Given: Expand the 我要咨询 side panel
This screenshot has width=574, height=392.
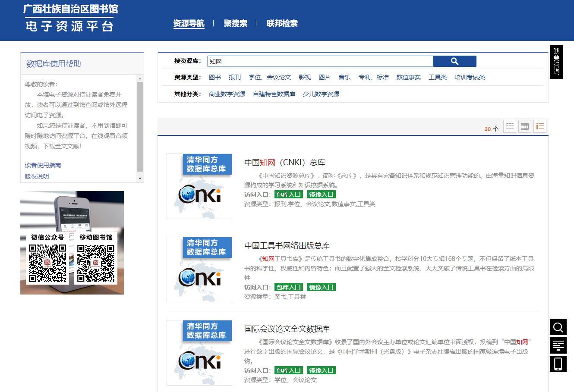Looking at the screenshot, I should coord(557,62).
